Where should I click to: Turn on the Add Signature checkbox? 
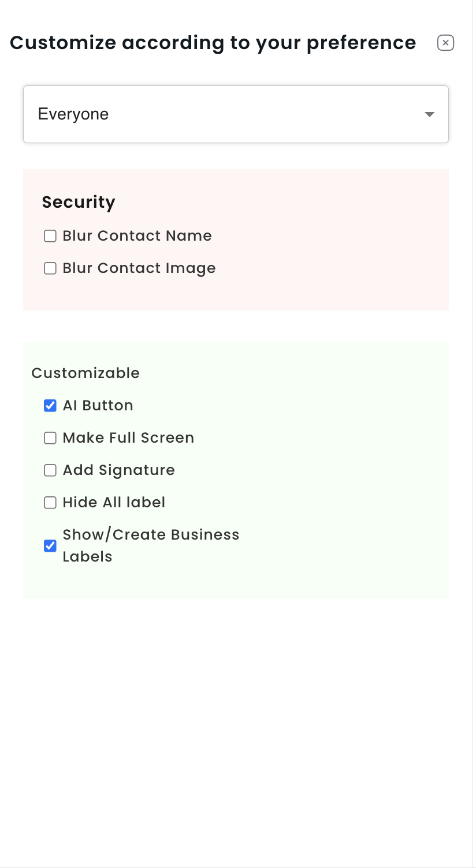50,470
